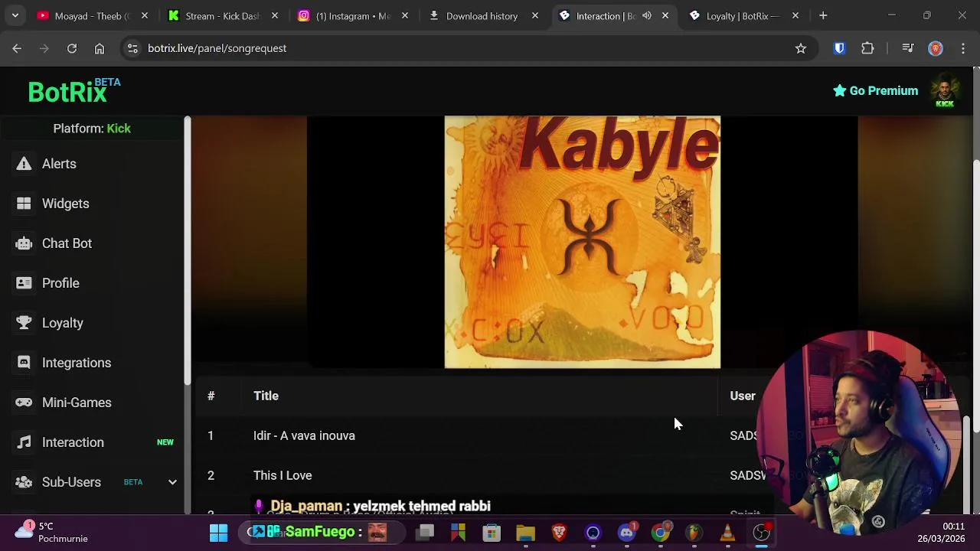980x551 pixels.
Task: Open site information icon in address bar
Action: 132,48
